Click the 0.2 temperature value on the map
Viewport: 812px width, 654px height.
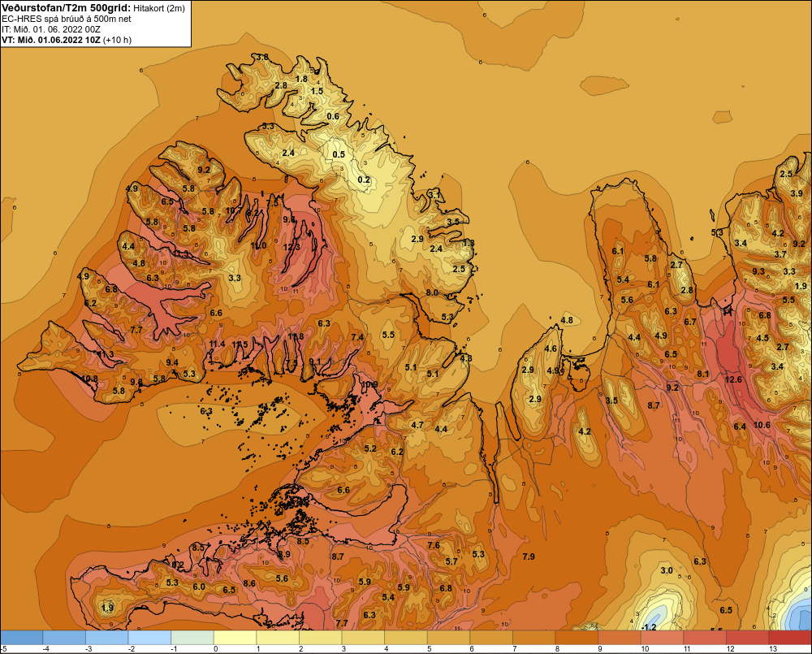[x=364, y=180]
